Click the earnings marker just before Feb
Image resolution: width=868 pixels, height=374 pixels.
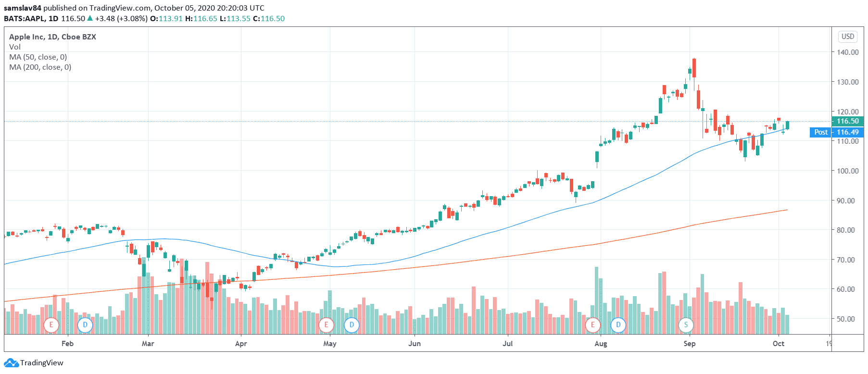[51, 325]
